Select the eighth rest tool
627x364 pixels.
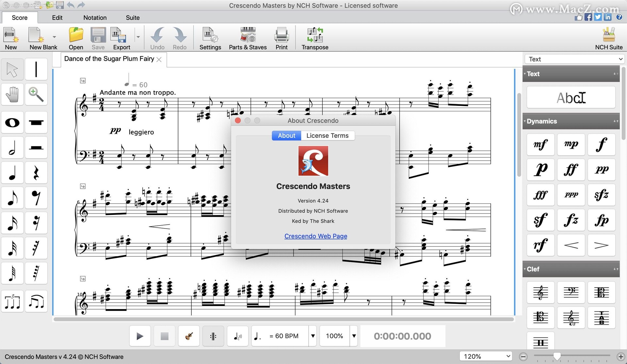pos(36,198)
